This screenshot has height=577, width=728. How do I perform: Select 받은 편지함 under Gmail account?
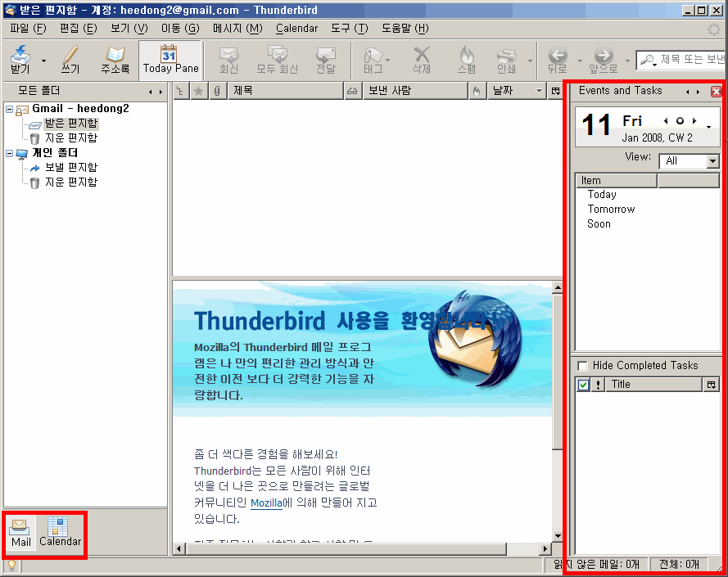[71, 123]
